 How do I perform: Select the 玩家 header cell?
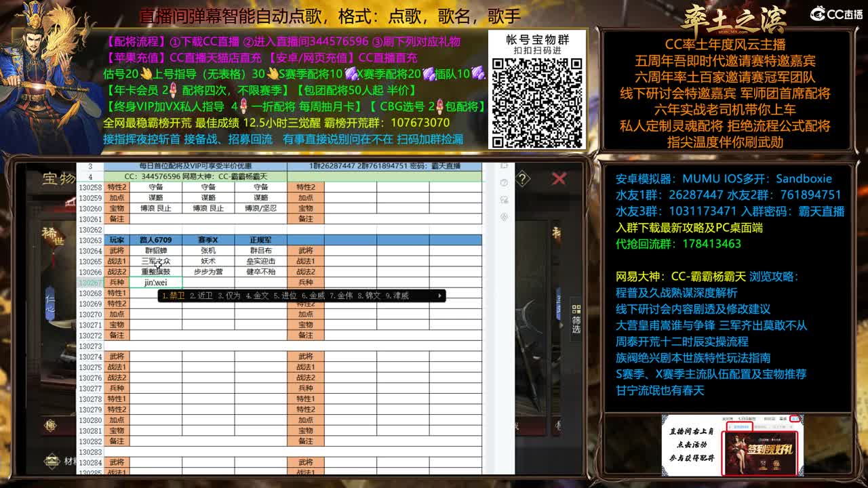pyautogui.click(x=117, y=240)
